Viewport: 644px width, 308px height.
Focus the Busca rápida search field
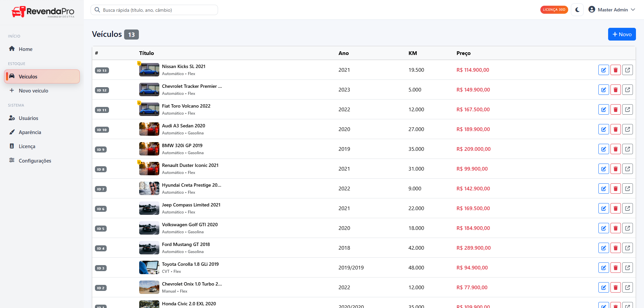[x=158, y=10]
